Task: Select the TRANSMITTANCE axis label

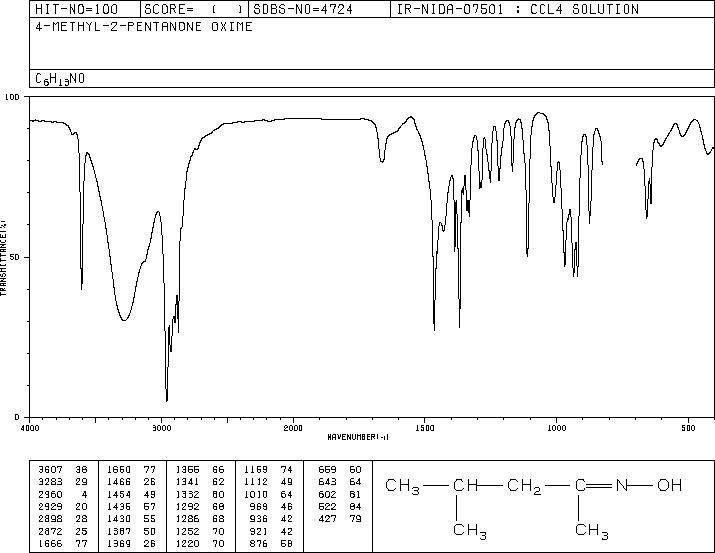Action: coord(4,258)
